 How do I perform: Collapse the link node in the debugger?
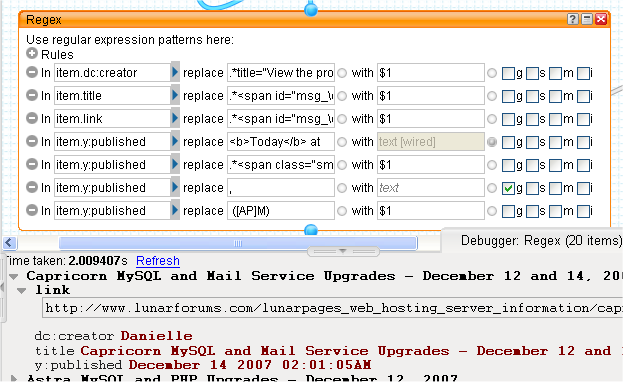(x=22, y=291)
